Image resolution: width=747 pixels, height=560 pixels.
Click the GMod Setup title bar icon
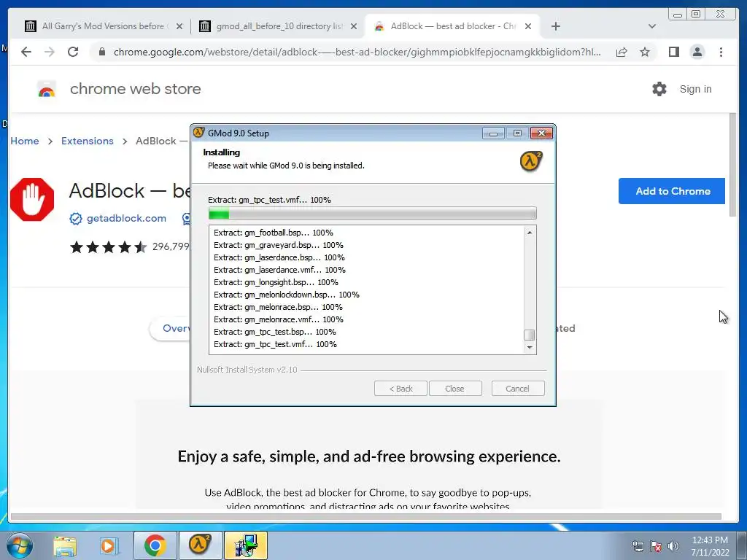(x=199, y=133)
